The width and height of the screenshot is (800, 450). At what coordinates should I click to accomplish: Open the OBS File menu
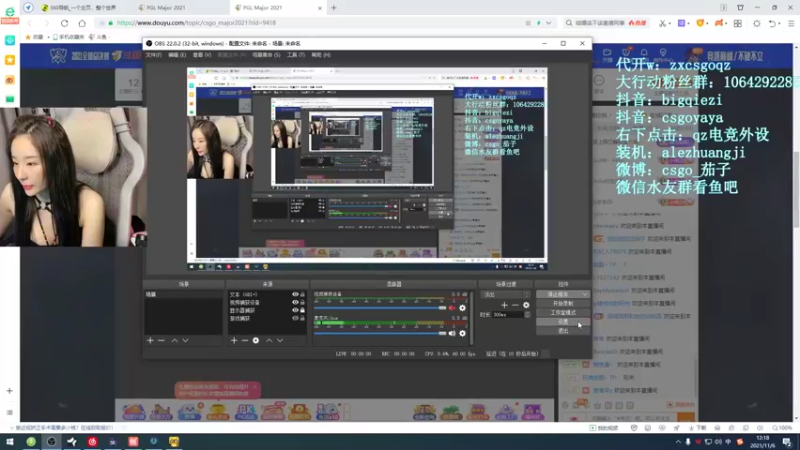coord(154,55)
